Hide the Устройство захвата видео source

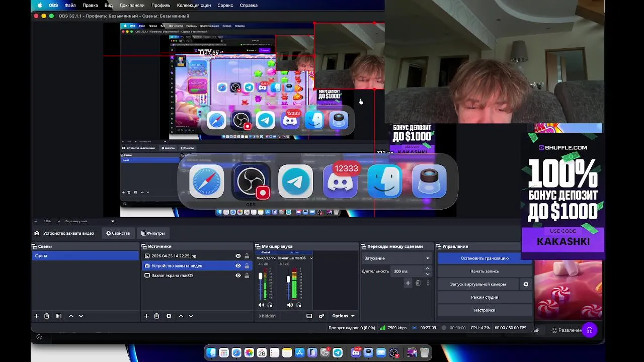(238, 265)
